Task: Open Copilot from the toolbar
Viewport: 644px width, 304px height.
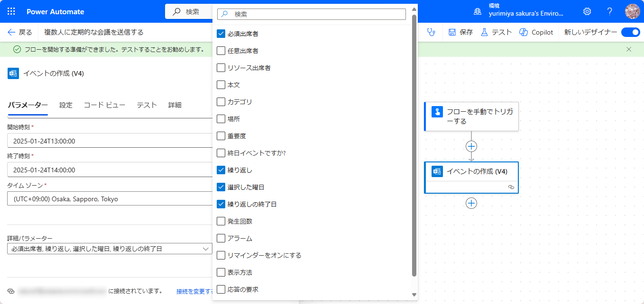Action: point(536,32)
